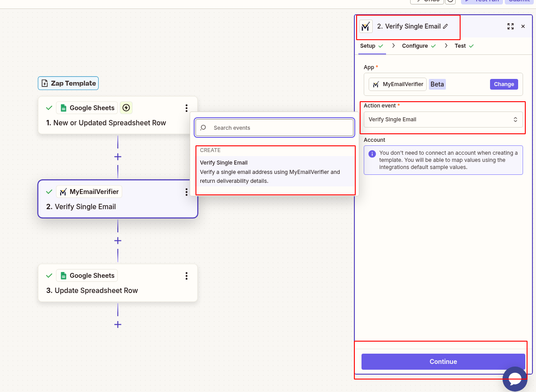The height and width of the screenshot is (392, 536).
Task: Click the search magnifier in Search events
Action: point(203,128)
